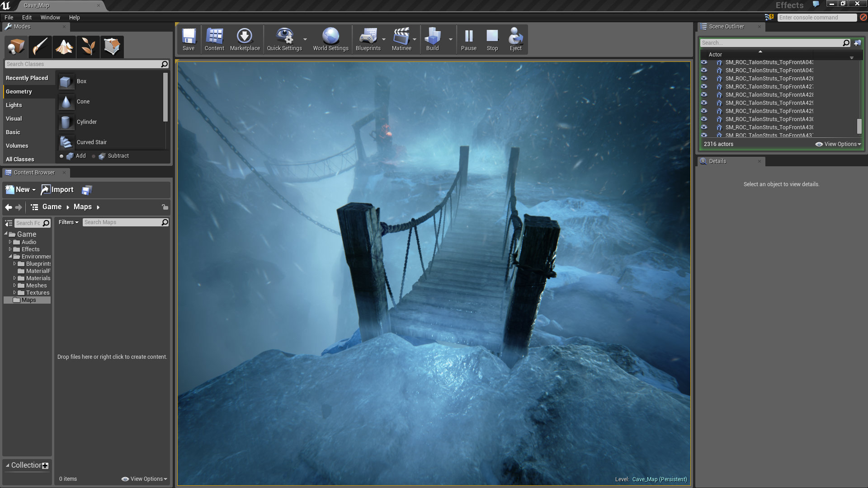Image resolution: width=868 pixels, height=488 pixels.
Task: Open the Filters dropdown in Content Browser
Action: (68, 222)
